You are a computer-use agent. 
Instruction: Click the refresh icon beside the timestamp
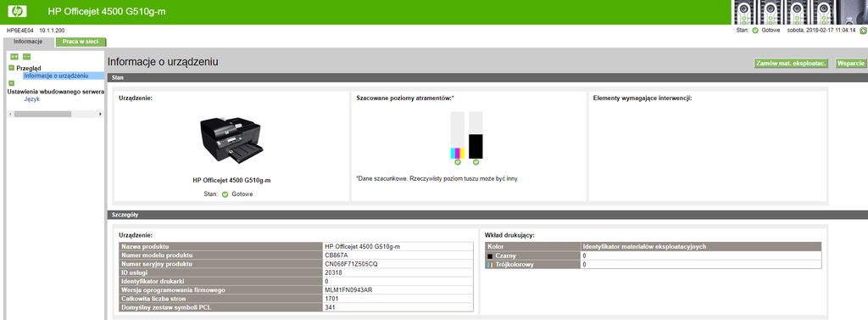(862, 31)
